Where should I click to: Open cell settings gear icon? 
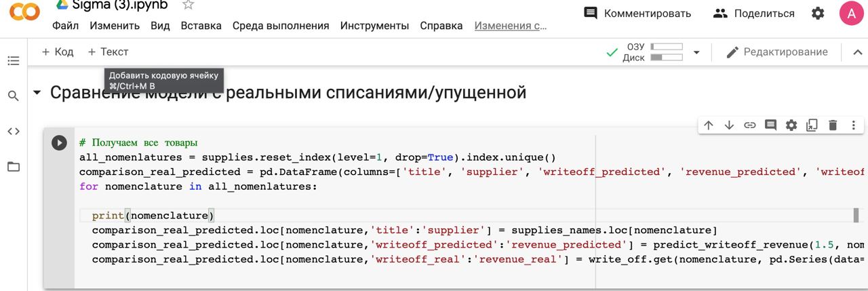[x=791, y=125]
